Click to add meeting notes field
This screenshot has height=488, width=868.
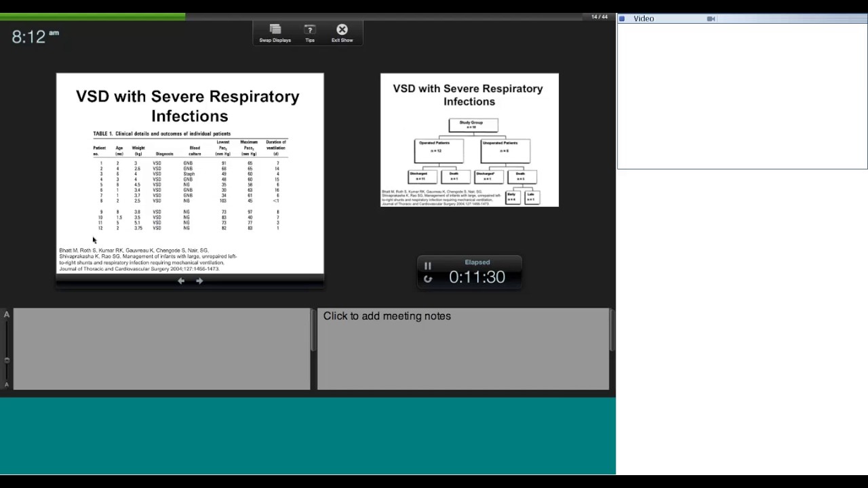[x=463, y=349]
